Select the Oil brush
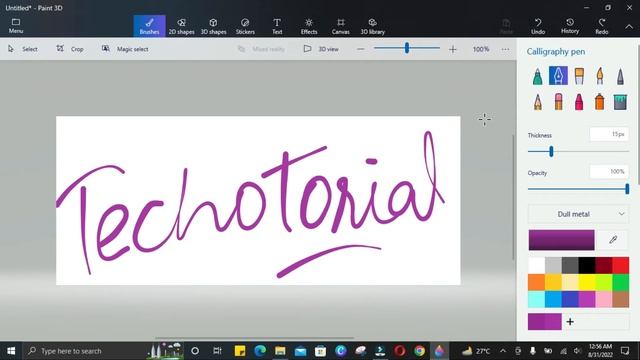Image resolution: width=640 pixels, height=360 pixels. click(579, 76)
